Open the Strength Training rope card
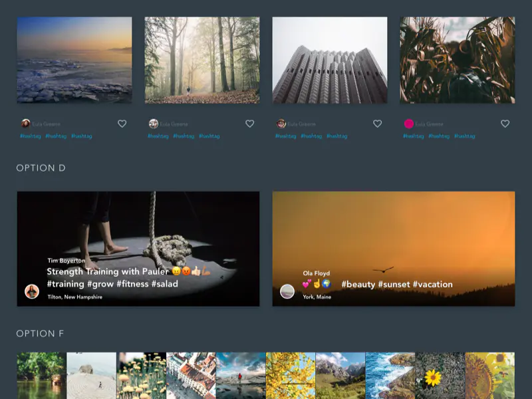 (x=138, y=249)
